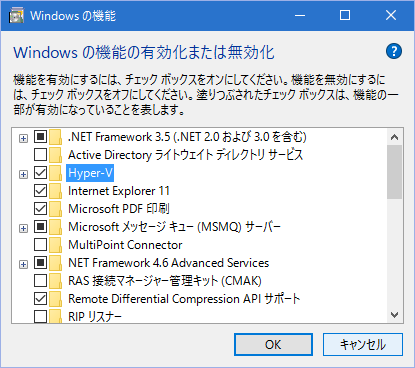The width and height of the screenshot is (415, 368).
Task: Select 'RIP リスナー' label
Action: click(x=95, y=317)
